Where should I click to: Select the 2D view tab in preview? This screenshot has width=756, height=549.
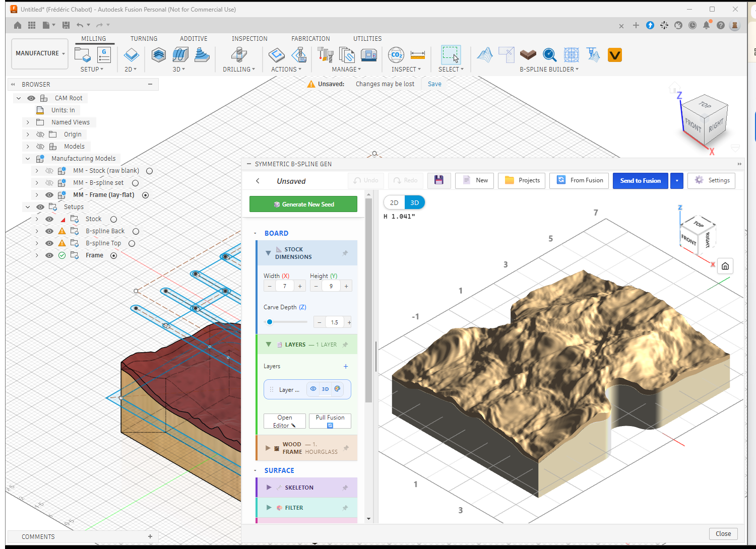[394, 202]
